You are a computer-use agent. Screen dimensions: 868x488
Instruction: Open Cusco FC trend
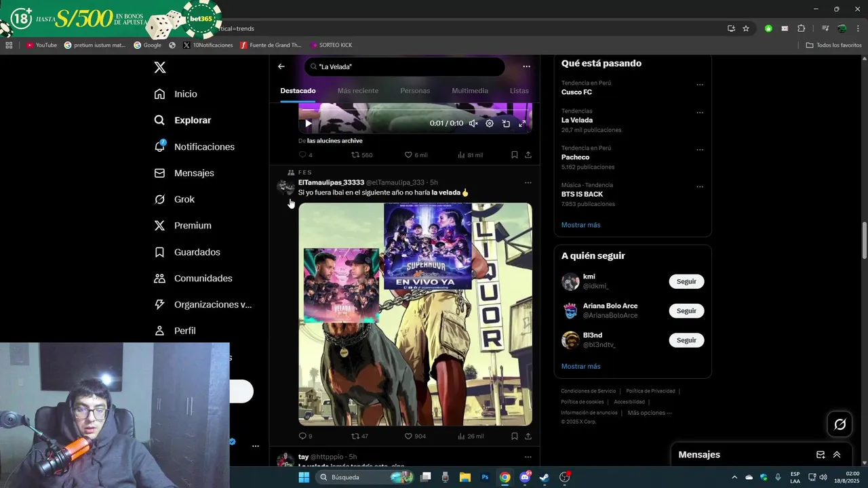[x=576, y=92]
